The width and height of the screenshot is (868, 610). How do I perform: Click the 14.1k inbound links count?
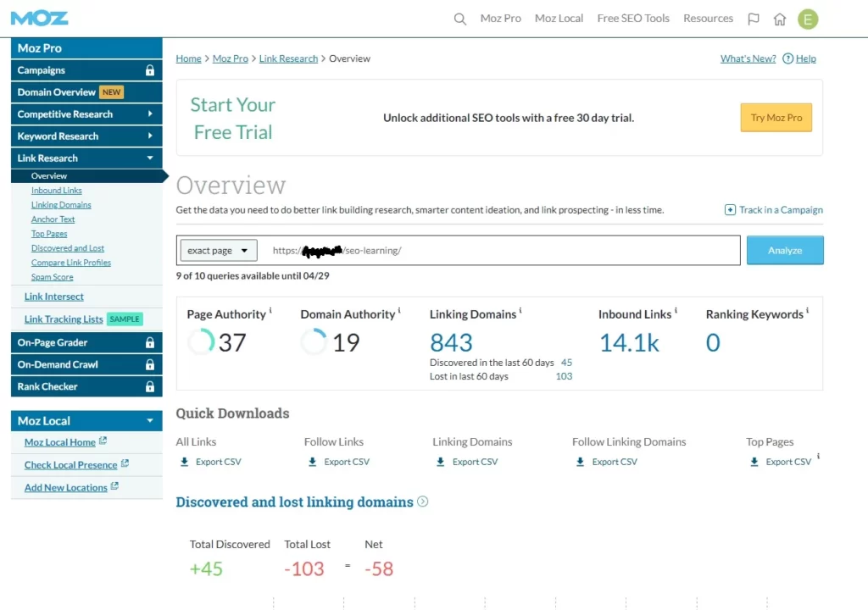(630, 342)
